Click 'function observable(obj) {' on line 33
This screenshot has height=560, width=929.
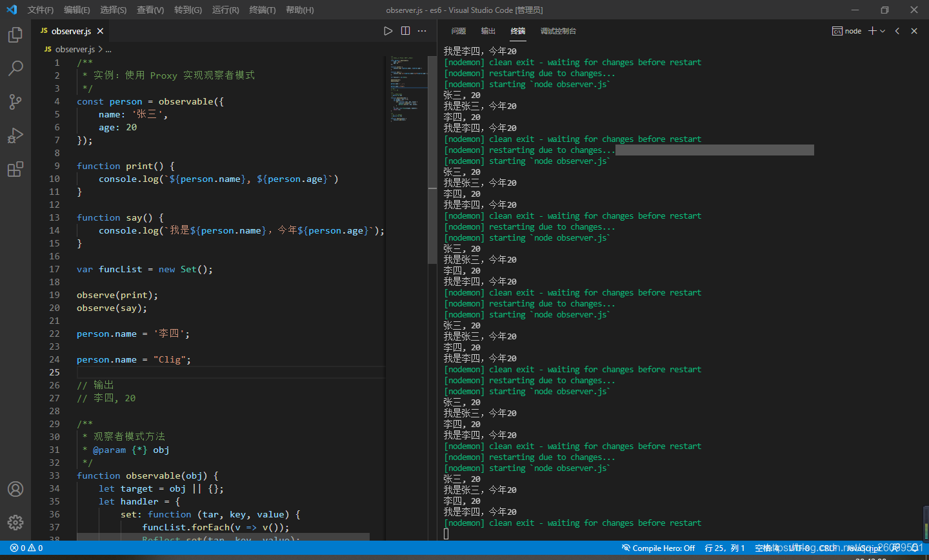148,475
